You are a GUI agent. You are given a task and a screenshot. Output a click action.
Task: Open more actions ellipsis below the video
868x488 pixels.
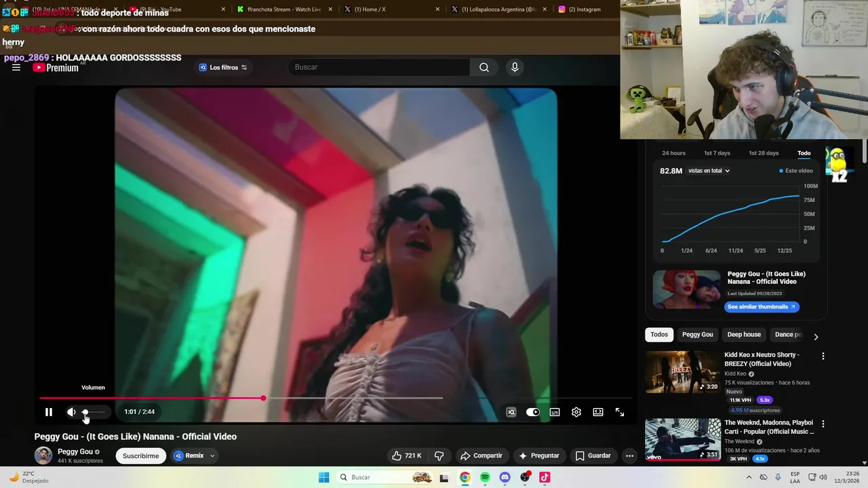(x=629, y=455)
